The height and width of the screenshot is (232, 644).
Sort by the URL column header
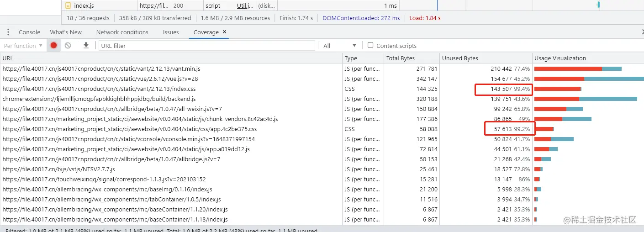171,58
